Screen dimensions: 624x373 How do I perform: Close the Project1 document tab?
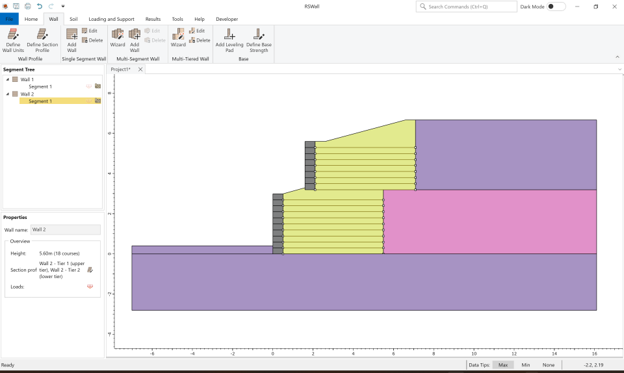click(140, 69)
